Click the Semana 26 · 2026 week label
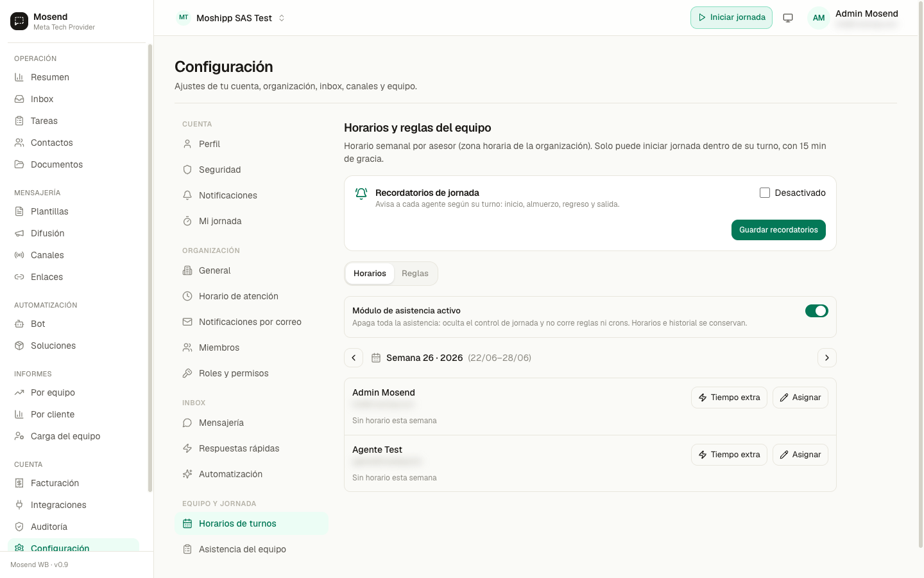 (x=424, y=358)
